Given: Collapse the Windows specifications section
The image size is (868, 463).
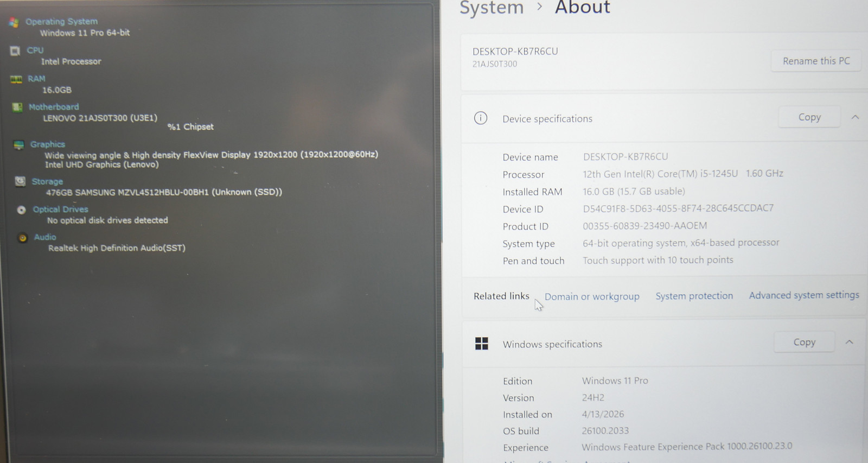Looking at the screenshot, I should (850, 342).
